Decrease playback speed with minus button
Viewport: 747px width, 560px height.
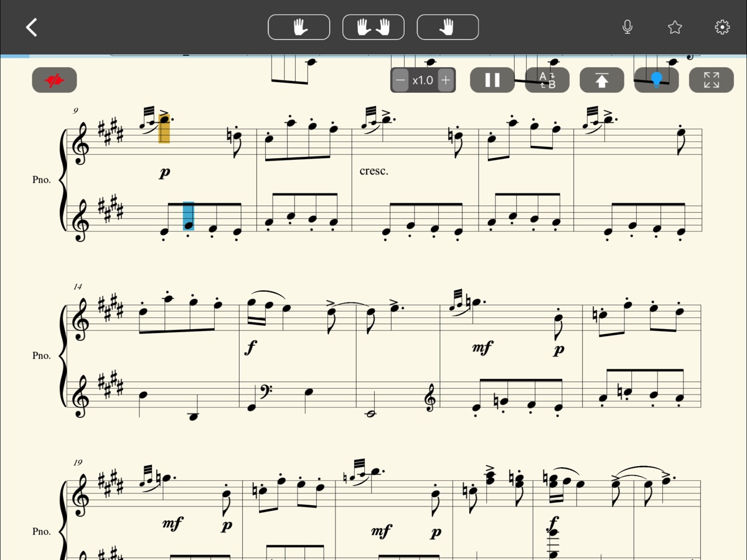pyautogui.click(x=401, y=80)
